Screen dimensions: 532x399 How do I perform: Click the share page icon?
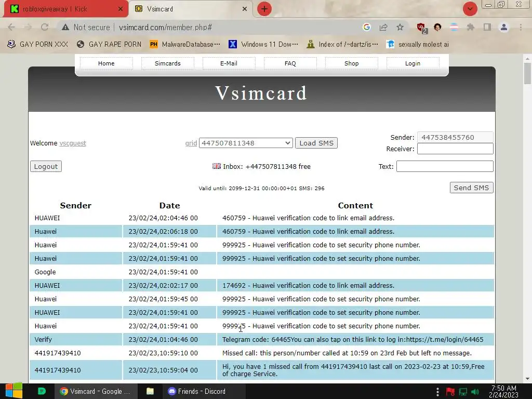click(x=383, y=27)
